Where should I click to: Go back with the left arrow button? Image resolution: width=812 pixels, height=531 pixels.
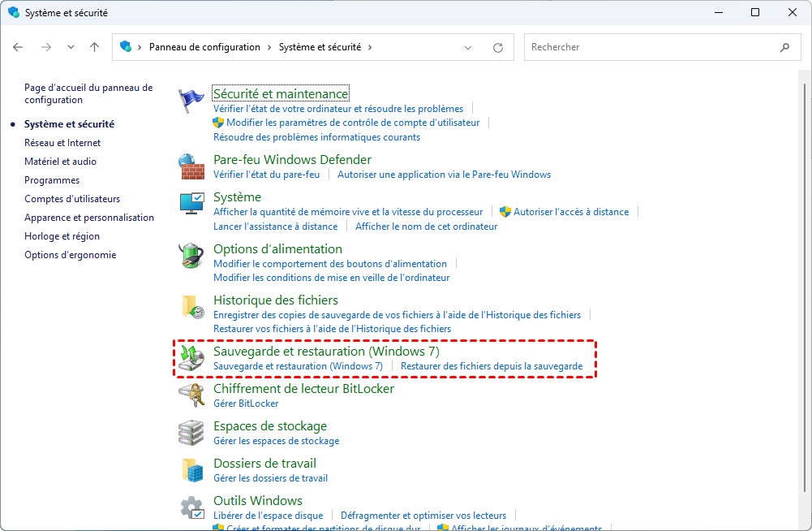tap(18, 47)
